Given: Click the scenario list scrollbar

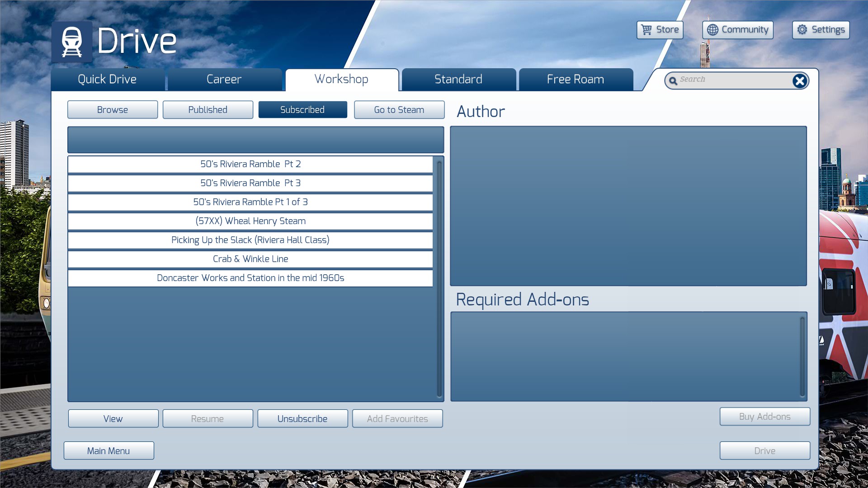Looking at the screenshot, I should pyautogui.click(x=439, y=278).
